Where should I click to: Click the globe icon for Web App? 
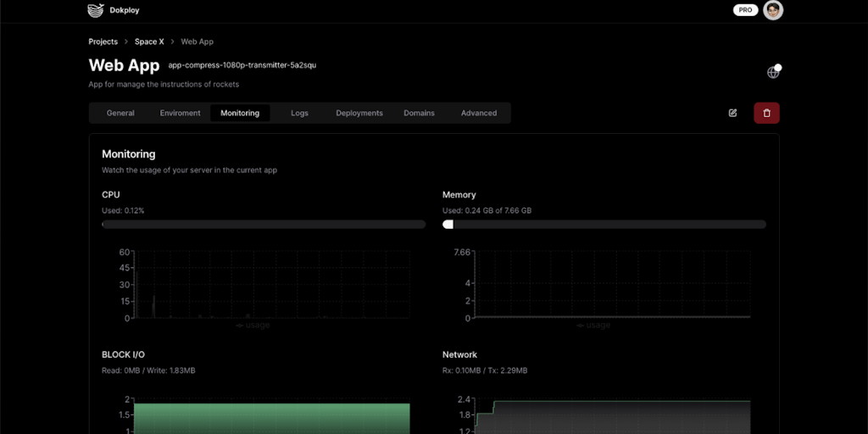[x=772, y=72]
